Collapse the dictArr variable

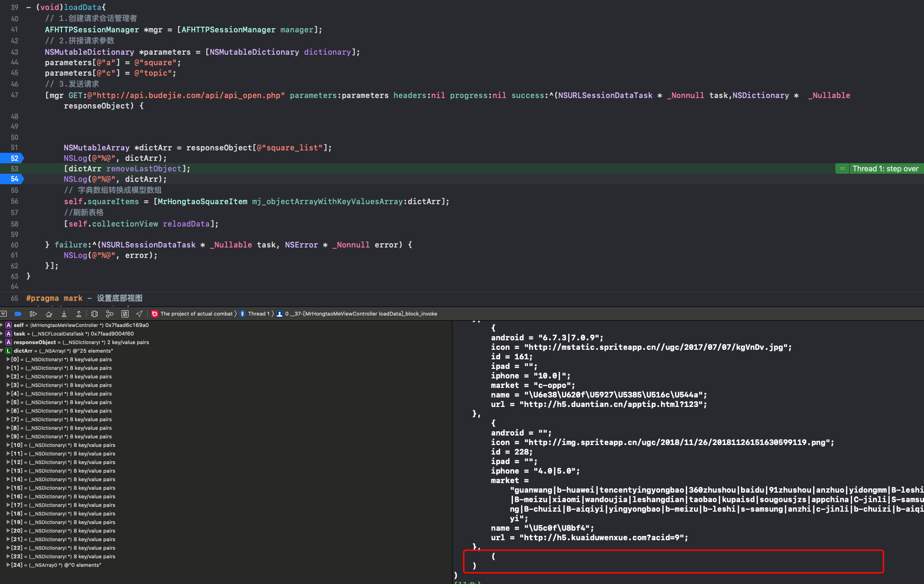[x=2, y=351]
